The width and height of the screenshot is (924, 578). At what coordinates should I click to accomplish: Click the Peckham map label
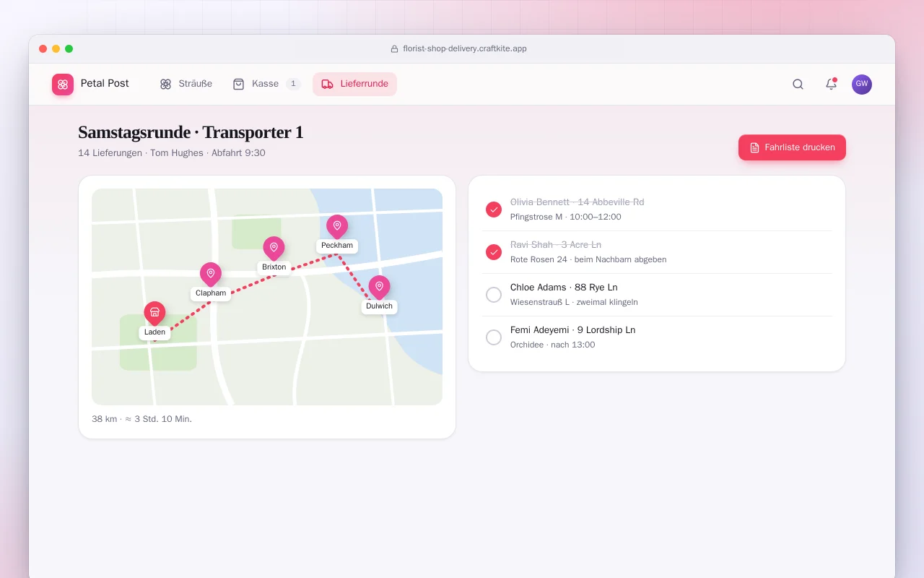pyautogui.click(x=337, y=246)
